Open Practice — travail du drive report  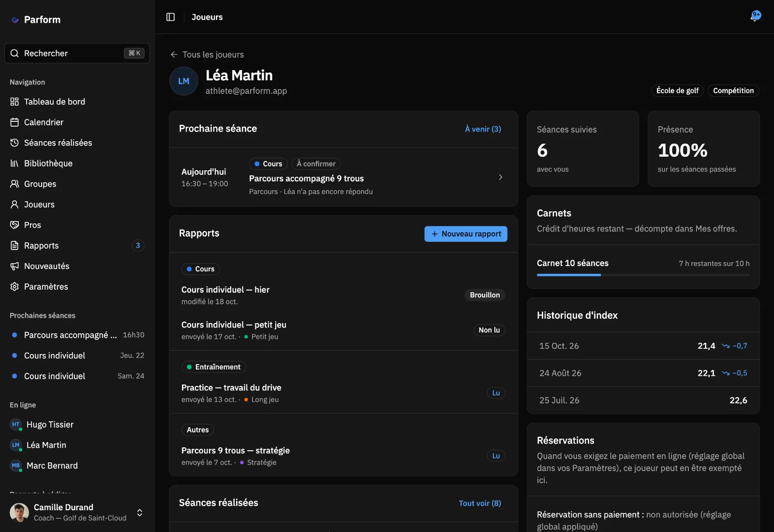[x=343, y=393]
